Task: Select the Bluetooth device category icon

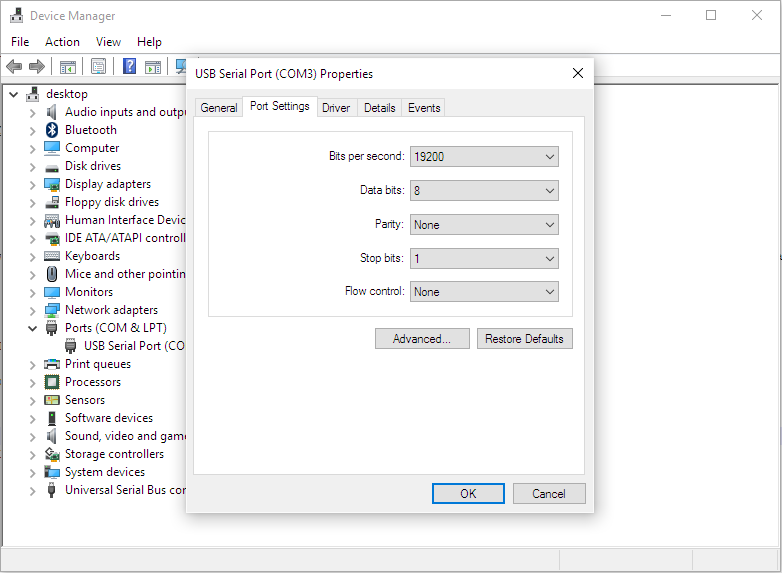Action: 52,130
